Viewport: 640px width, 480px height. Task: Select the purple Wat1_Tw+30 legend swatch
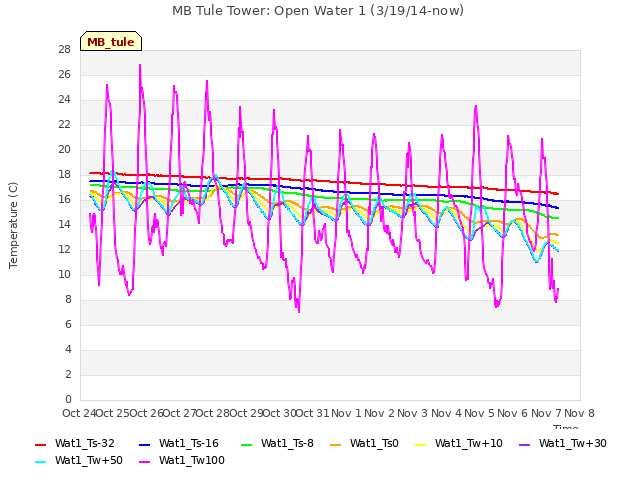coord(524,444)
